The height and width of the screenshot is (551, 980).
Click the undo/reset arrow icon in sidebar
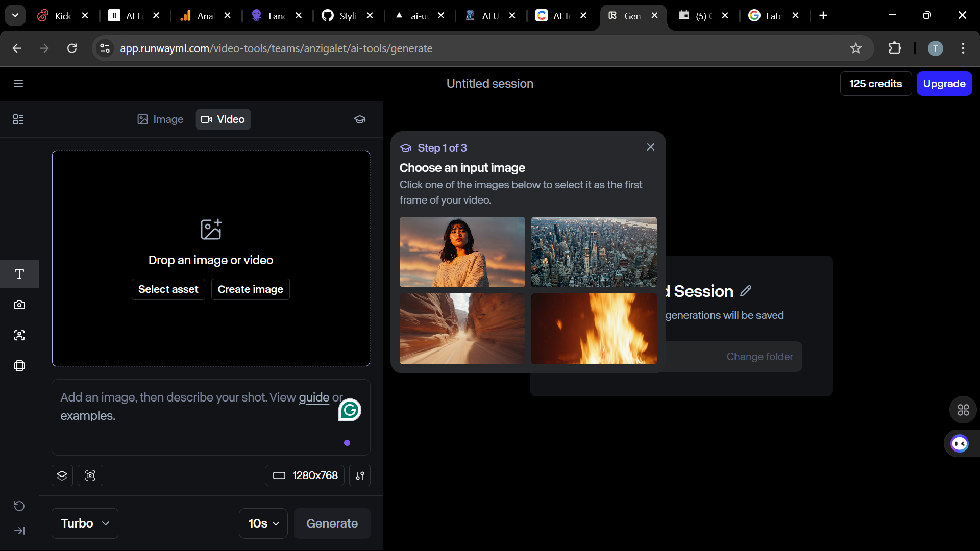pos(19,506)
